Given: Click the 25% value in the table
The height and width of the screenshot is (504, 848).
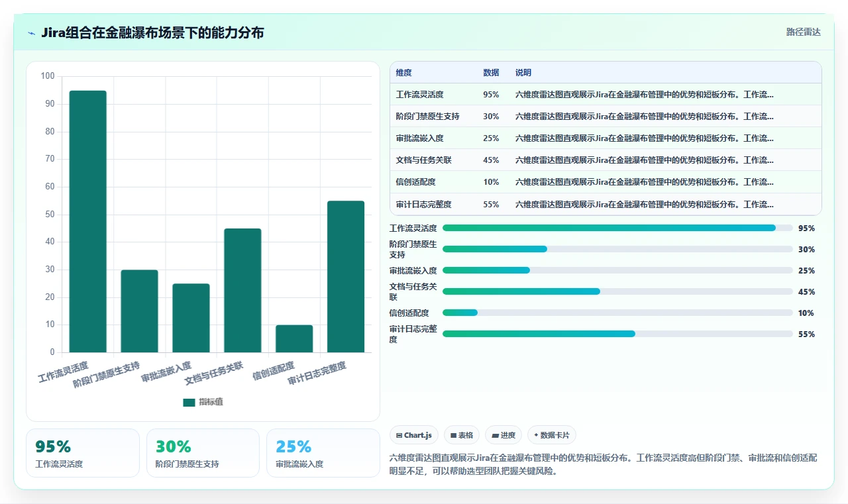Looking at the screenshot, I should 491,138.
